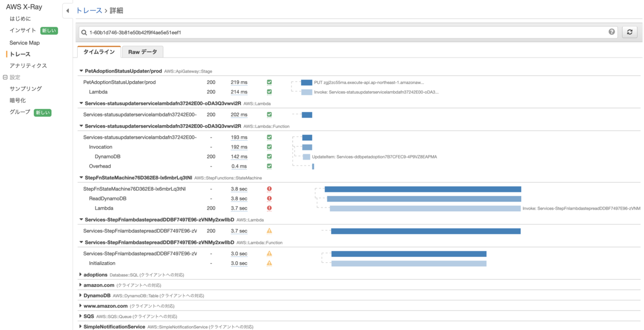Screen dimensions: 644x330
Task: Click the 219 ms duration link
Action: [239, 82]
